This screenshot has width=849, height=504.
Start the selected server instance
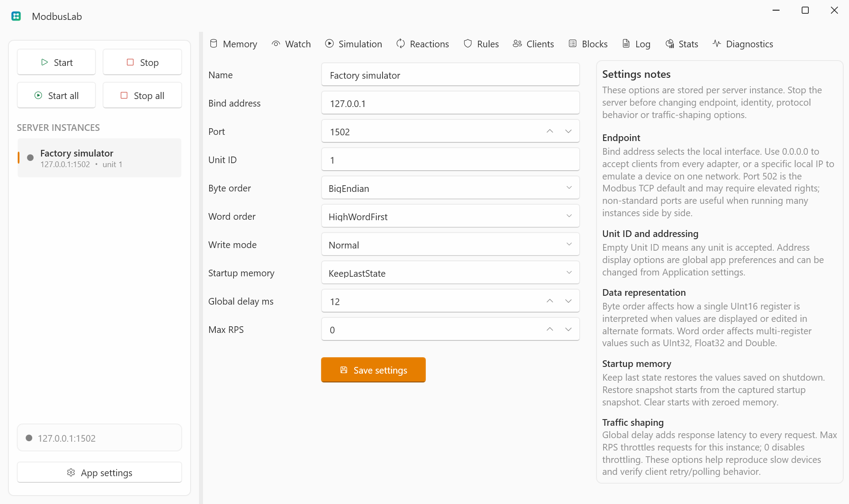click(x=56, y=62)
